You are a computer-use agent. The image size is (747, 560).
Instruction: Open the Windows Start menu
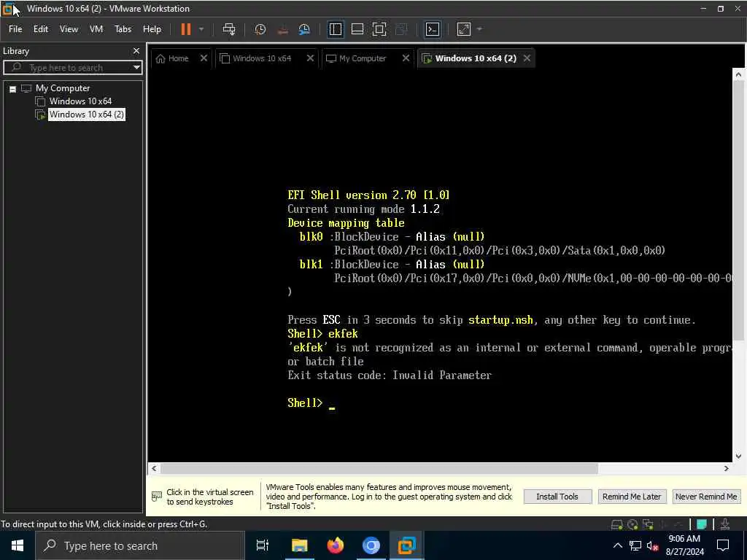coord(18,545)
